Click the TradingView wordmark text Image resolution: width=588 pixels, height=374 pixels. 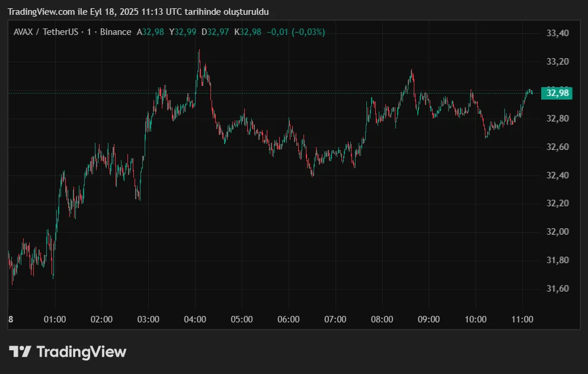point(80,351)
